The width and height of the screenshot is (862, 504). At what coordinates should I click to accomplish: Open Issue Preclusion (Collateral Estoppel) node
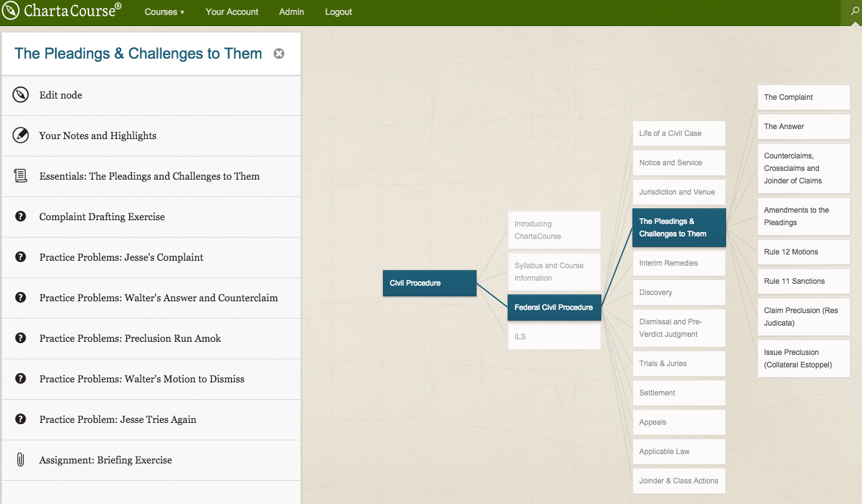(x=804, y=359)
